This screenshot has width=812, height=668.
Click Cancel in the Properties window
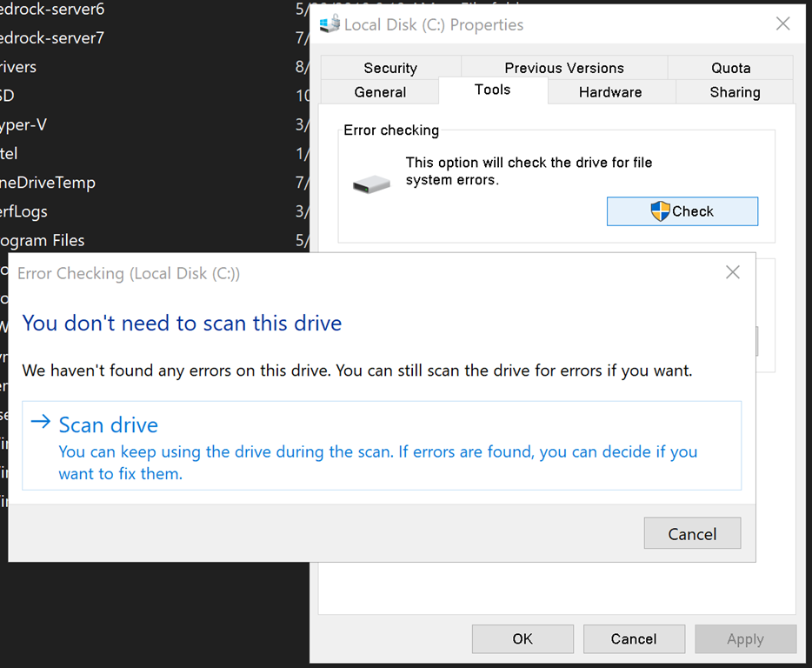[634, 639]
